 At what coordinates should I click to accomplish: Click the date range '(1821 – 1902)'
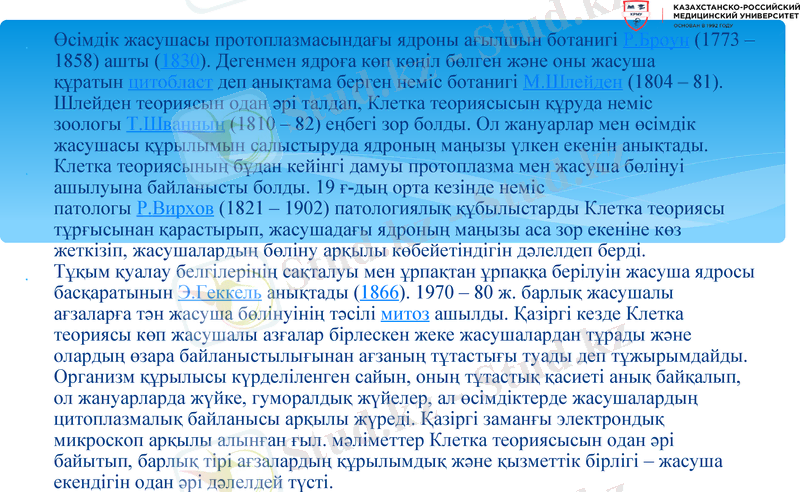pyautogui.click(x=264, y=208)
